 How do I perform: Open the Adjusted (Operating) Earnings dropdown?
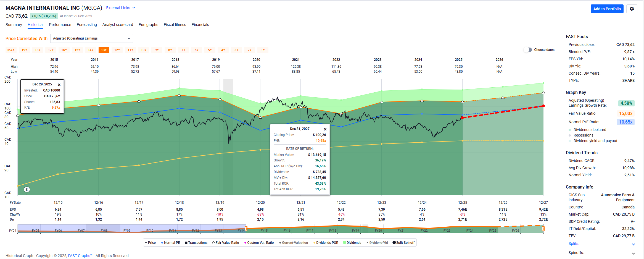pyautogui.click(x=91, y=38)
